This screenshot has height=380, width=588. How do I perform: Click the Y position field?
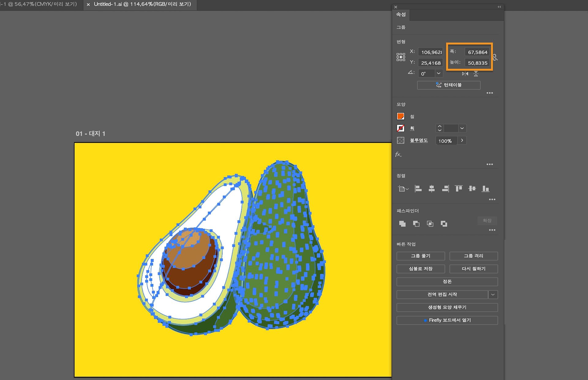(x=431, y=63)
